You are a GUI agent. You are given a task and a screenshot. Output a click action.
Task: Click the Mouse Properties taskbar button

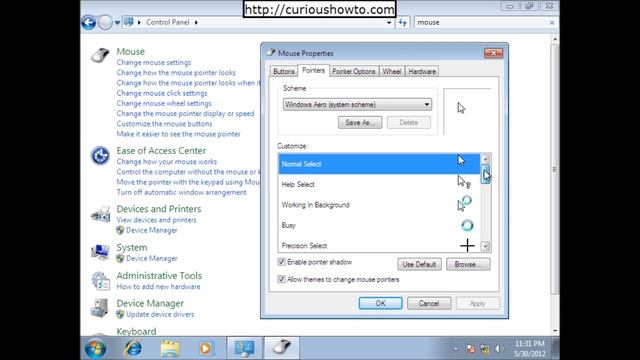282,348
